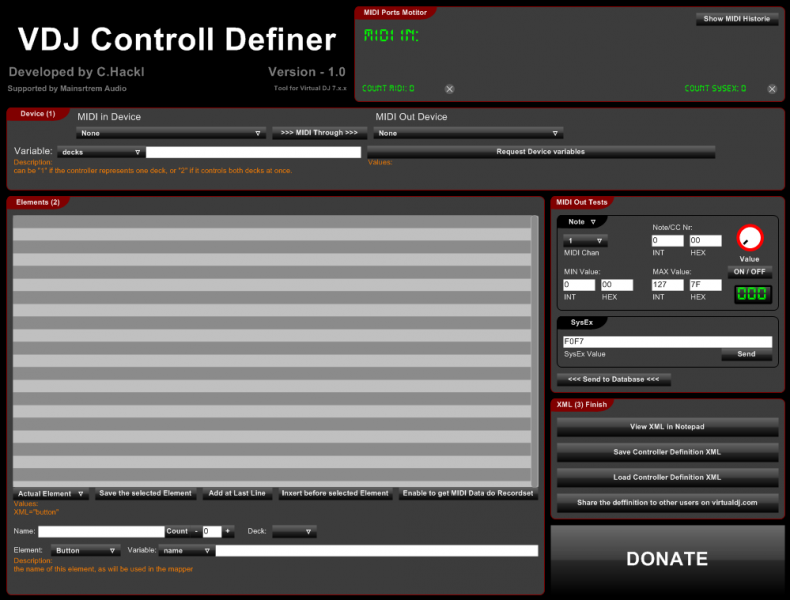790x600 pixels.
Task: Click the element Name input field
Action: pos(101,531)
